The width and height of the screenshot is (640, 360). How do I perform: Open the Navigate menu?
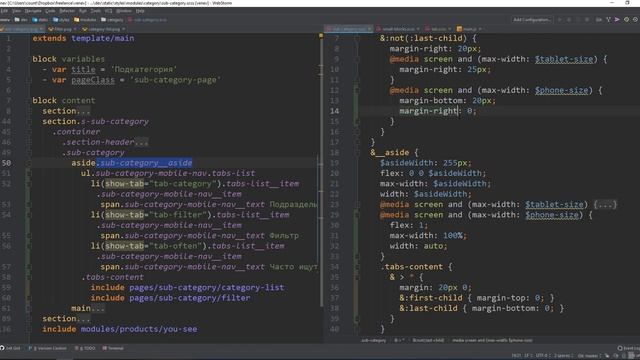tap(33, 11)
